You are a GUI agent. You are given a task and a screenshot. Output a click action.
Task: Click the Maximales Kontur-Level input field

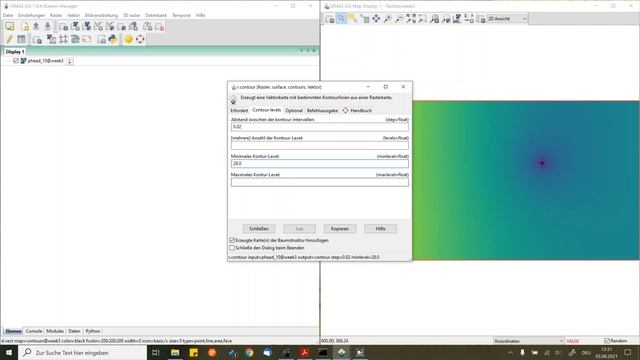click(x=320, y=182)
